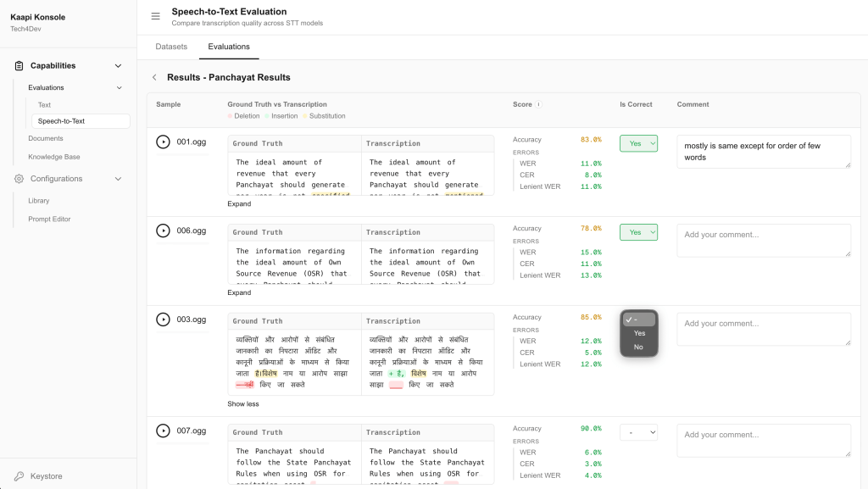Play audio sample 007.ogg
This screenshot has width=868, height=489.
click(163, 431)
